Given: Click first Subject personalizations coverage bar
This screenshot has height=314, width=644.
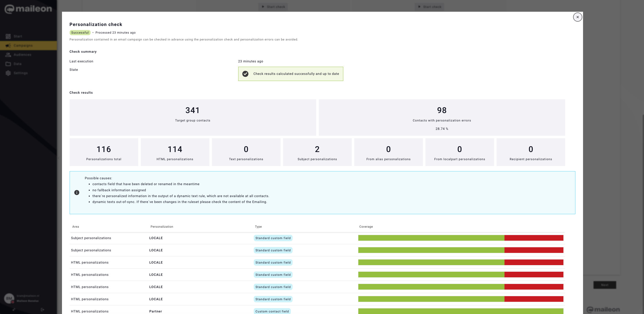Looking at the screenshot, I should pyautogui.click(x=461, y=238).
